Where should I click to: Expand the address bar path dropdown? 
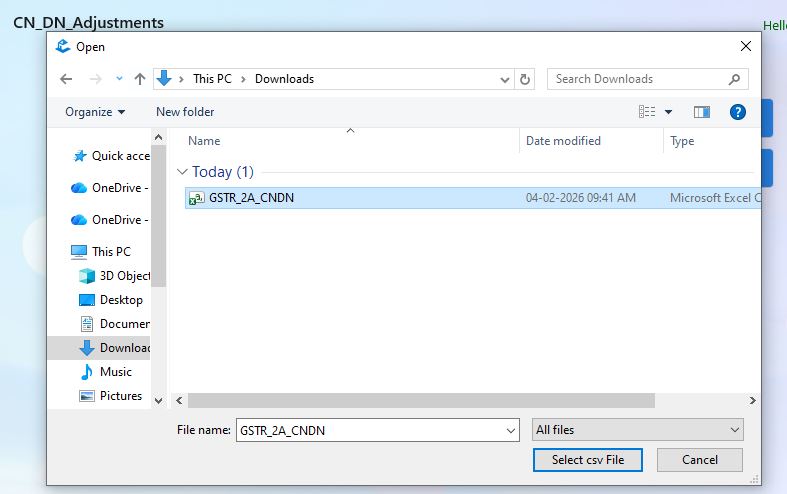[x=505, y=79]
